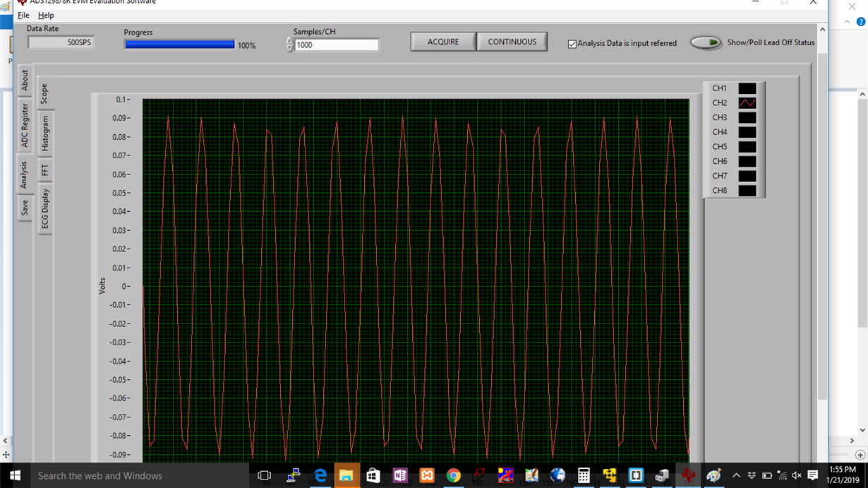
Task: Switch to the ADC Register tab
Action: [x=25, y=126]
